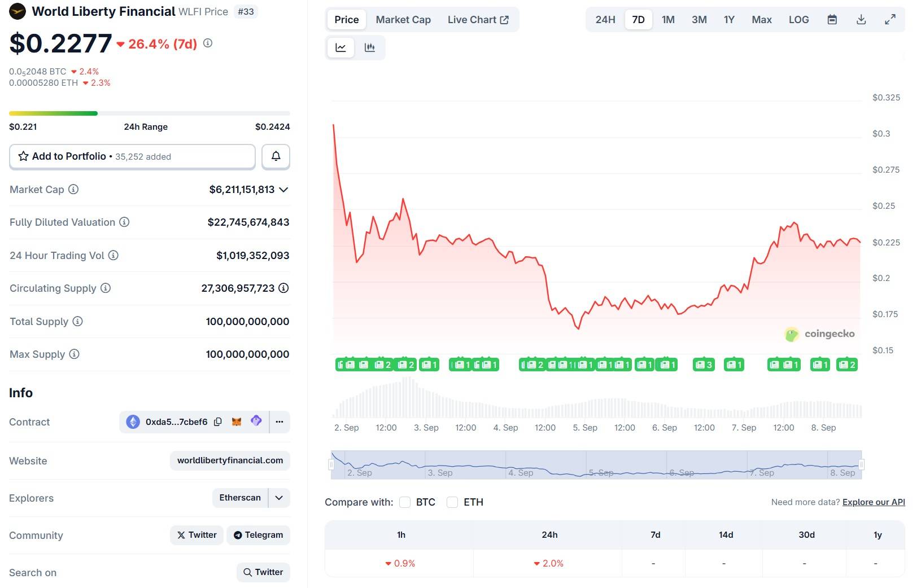Switch to the line chart view
The image size is (921, 588).
(x=341, y=47)
